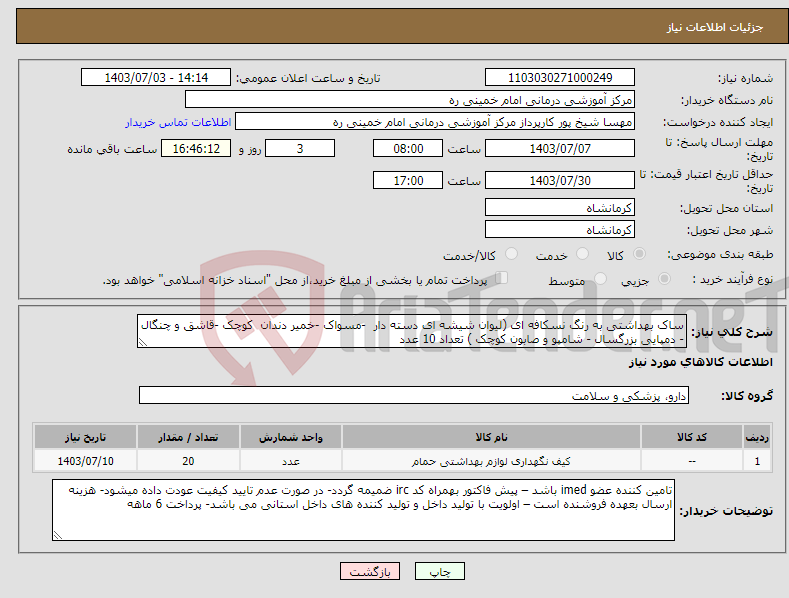
Task: Click the remaining days field showing 3
Action: point(300,148)
